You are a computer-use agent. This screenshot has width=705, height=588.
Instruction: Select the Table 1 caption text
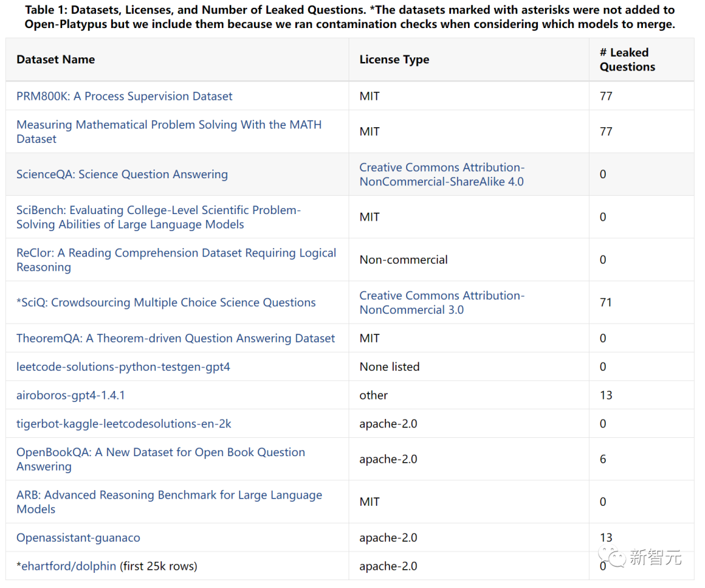point(350,16)
